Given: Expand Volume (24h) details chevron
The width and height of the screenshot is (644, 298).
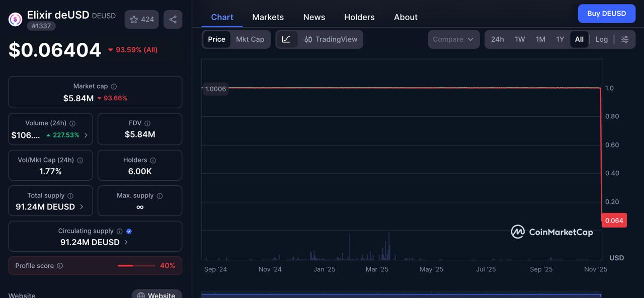Looking at the screenshot, I should coord(86,135).
